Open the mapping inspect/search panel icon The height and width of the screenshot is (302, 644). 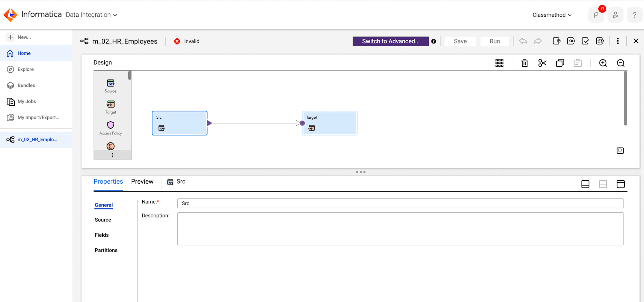600,41
